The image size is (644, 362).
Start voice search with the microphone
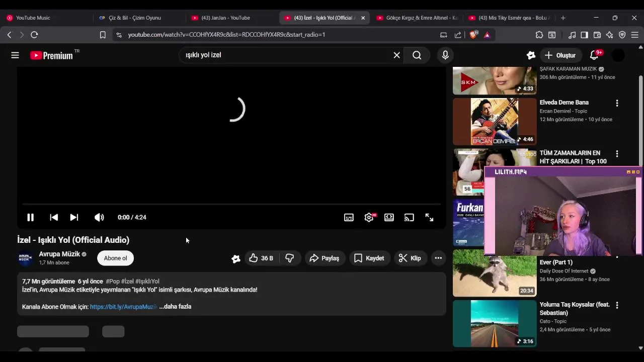coord(445,55)
